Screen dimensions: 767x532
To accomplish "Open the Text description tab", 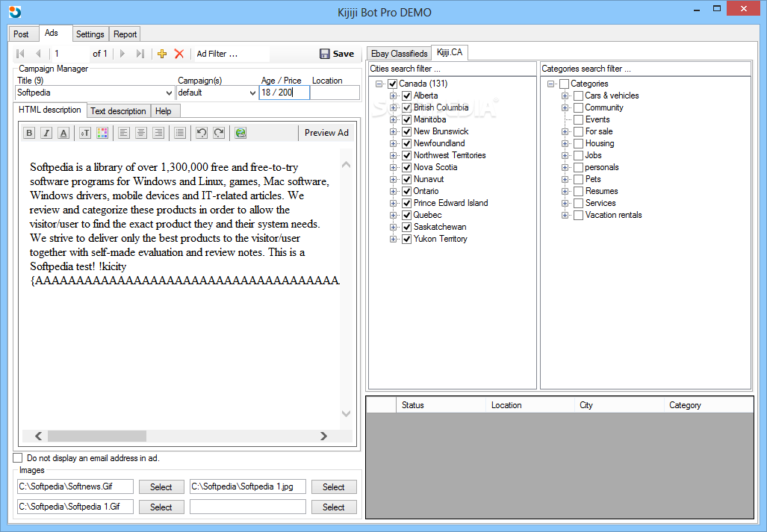I will point(119,111).
